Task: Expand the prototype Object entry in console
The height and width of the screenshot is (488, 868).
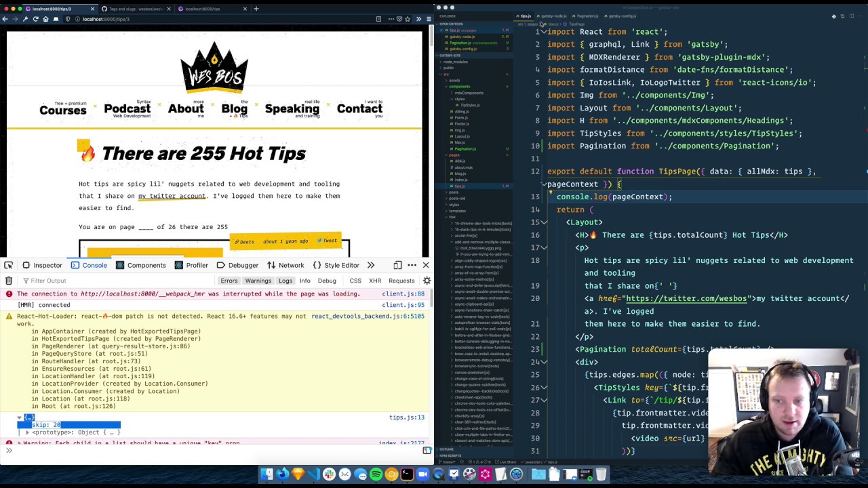Action: (x=27, y=432)
